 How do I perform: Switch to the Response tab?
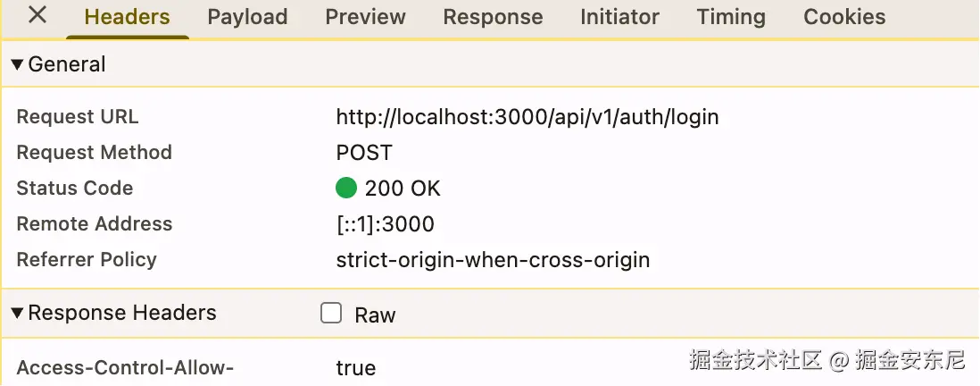493,17
